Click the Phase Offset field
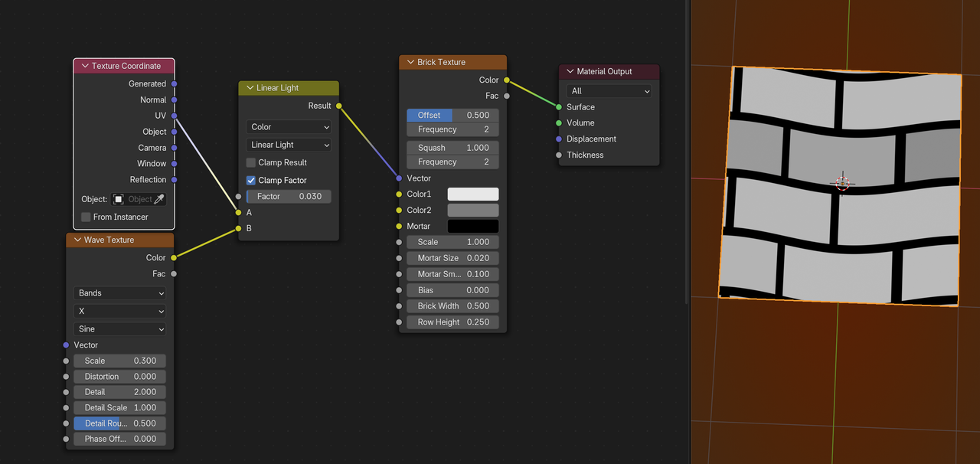980x464 pixels. (x=120, y=439)
